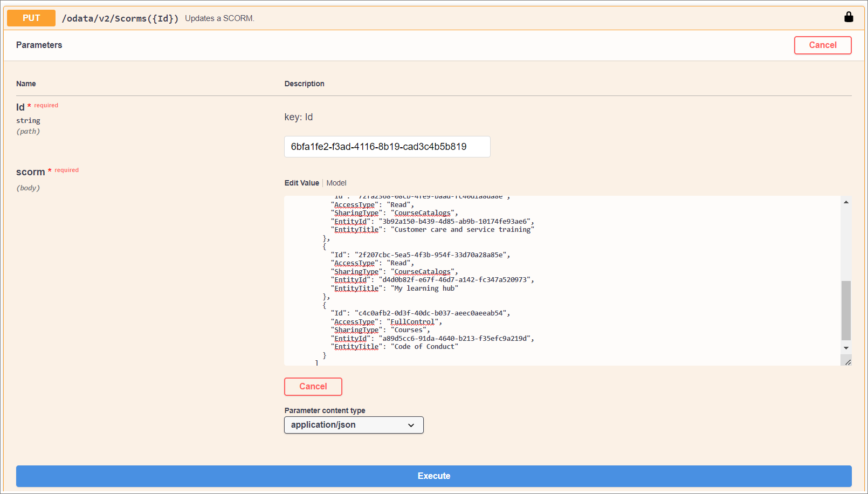This screenshot has height=494, width=868.
Task: Click the JSON editor scroll-down arrow
Action: click(x=846, y=348)
